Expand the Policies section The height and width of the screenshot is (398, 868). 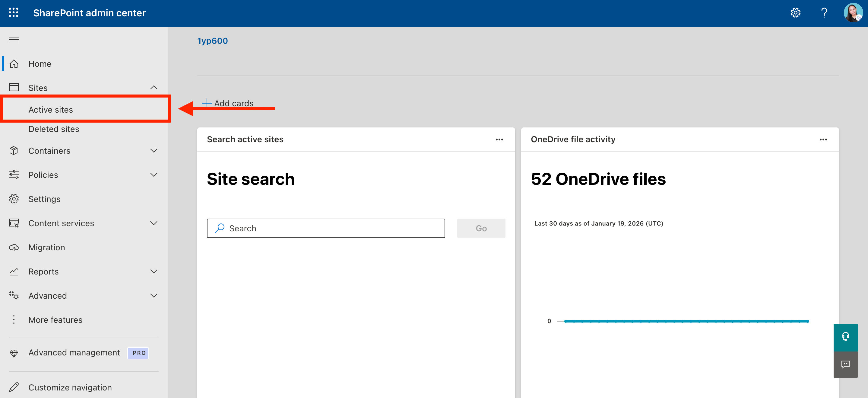tap(154, 175)
